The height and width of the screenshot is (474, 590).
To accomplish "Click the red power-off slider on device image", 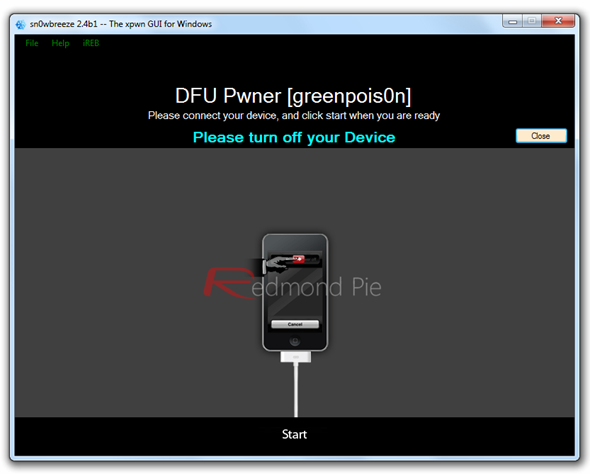I will pos(299,259).
